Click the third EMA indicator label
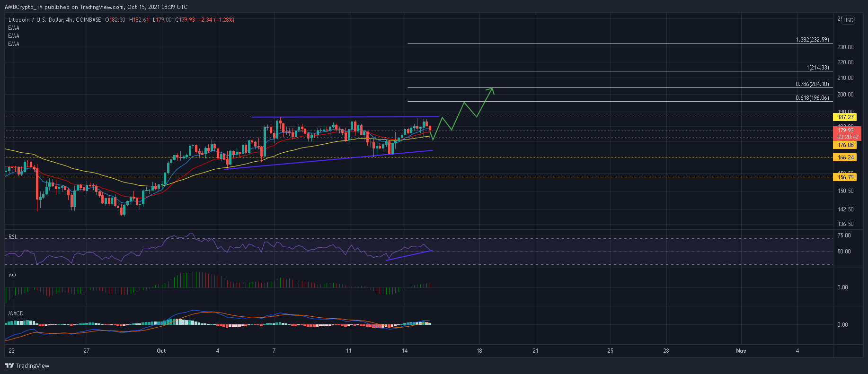The height and width of the screenshot is (374, 868). coord(14,44)
